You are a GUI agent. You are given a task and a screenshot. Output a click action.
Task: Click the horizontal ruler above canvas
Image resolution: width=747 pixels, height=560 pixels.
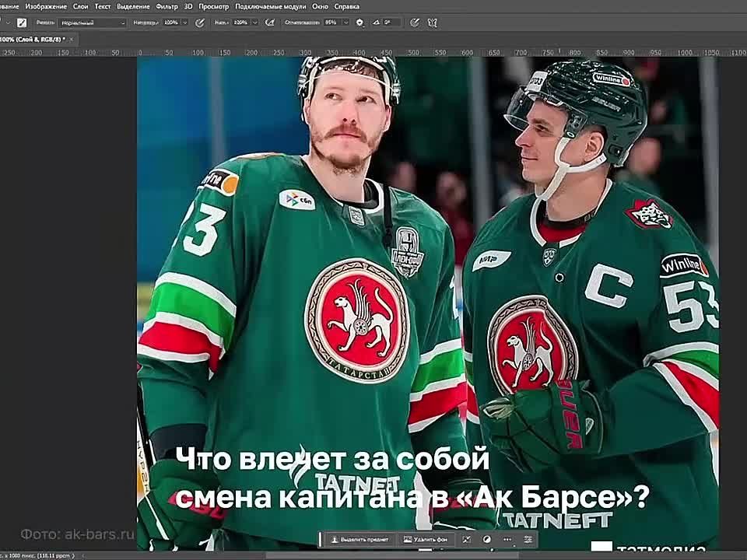click(x=373, y=52)
